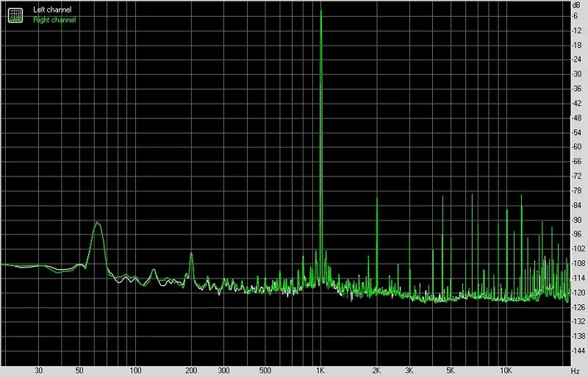Click the -6 dB axis value
588x377 pixels.
pyautogui.click(x=575, y=16)
